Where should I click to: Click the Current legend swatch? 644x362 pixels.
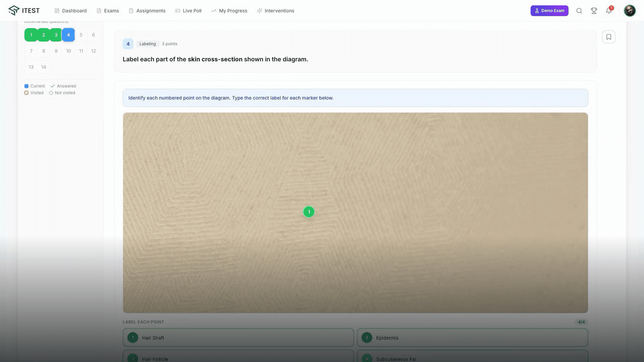(26, 86)
